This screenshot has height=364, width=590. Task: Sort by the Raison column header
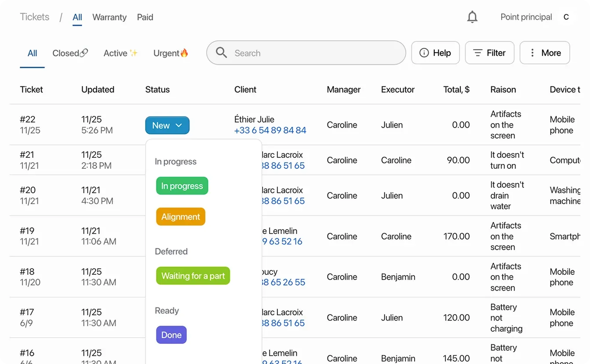tap(503, 90)
